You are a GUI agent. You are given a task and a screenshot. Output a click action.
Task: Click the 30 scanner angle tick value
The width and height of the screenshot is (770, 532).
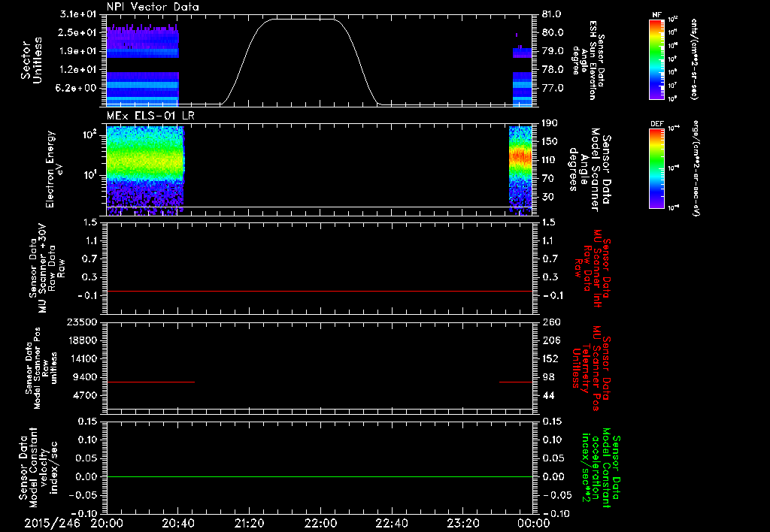click(547, 197)
